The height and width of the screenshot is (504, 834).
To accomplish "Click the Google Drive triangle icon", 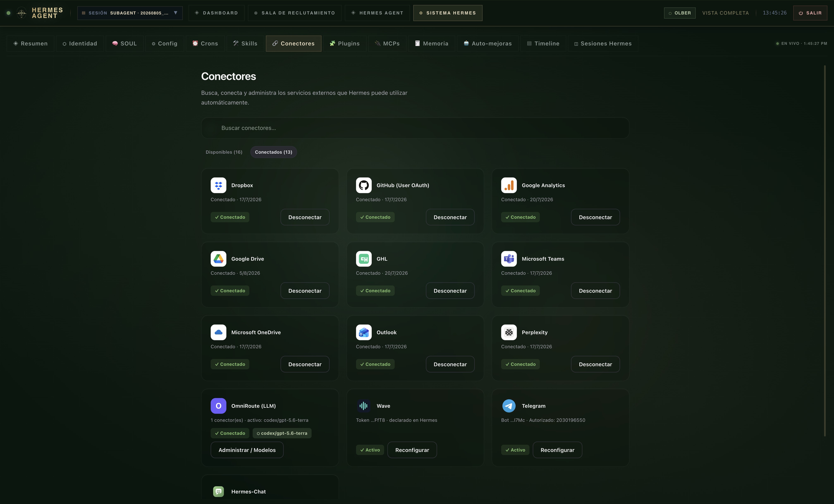I will pos(218,259).
